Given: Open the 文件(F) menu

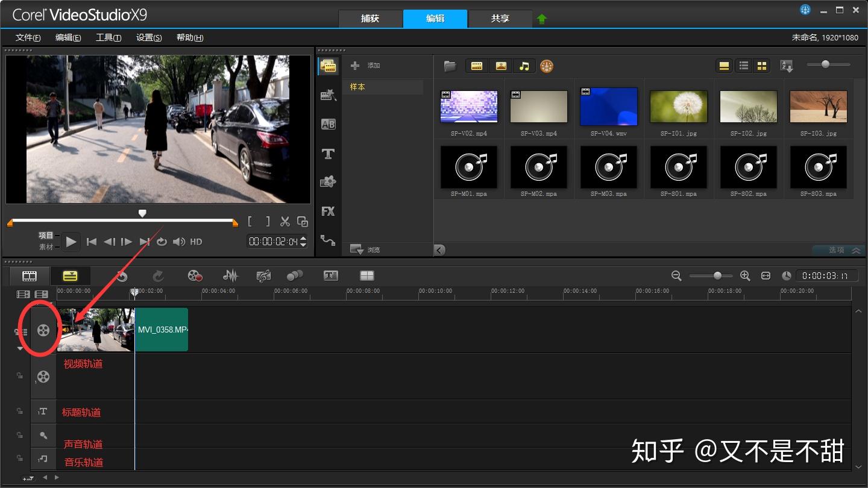Looking at the screenshot, I should [28, 37].
